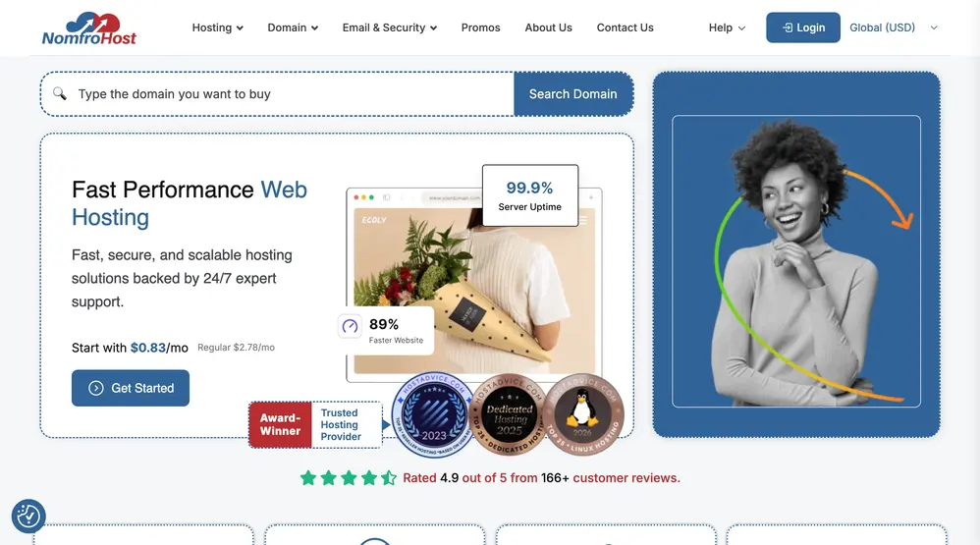Image resolution: width=980 pixels, height=545 pixels.
Task: Click the Dedicated Hosting 2025 badge
Action: coord(509,414)
